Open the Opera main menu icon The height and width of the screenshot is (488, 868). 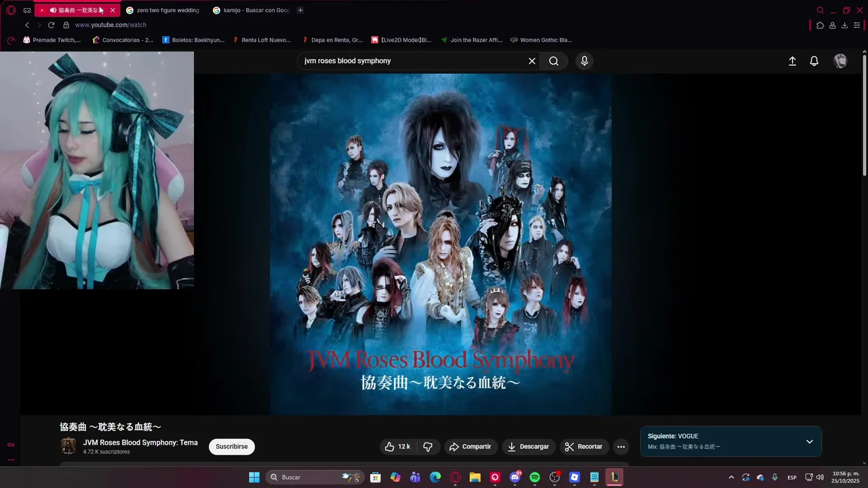[x=11, y=10]
